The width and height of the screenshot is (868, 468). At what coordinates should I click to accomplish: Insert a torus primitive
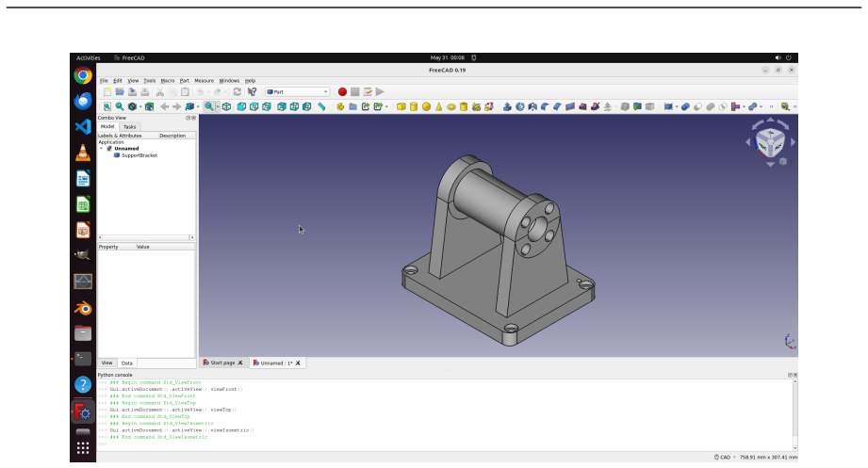[x=451, y=106]
